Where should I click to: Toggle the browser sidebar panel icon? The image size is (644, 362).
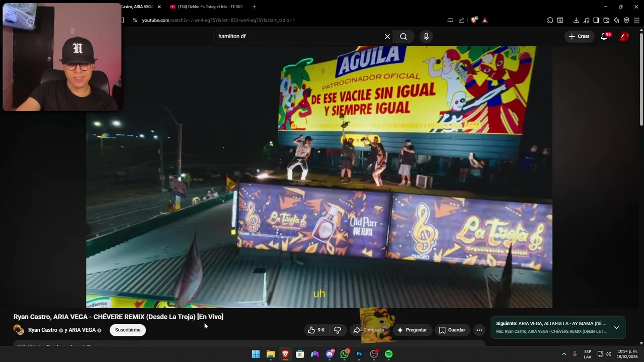(596, 20)
